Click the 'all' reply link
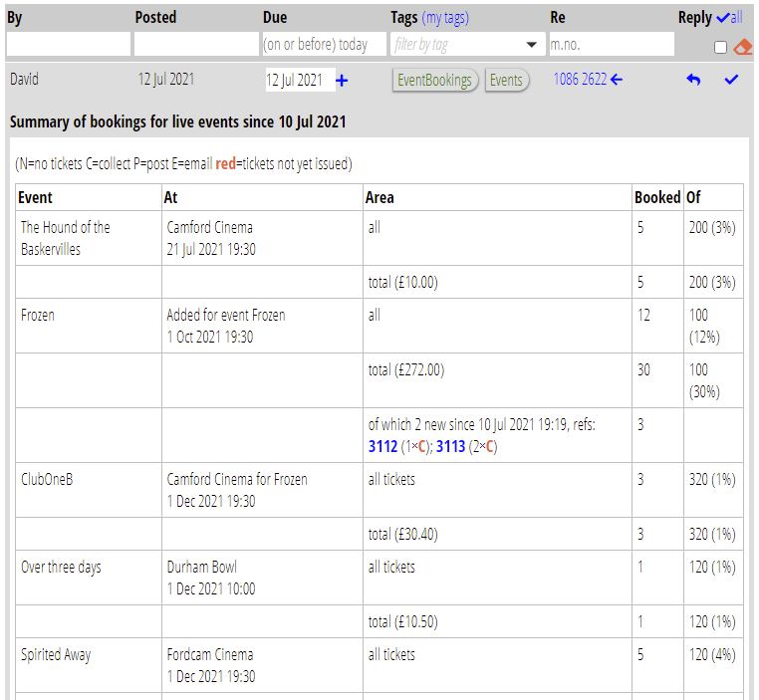This screenshot has height=700, width=759. pyautogui.click(x=736, y=18)
